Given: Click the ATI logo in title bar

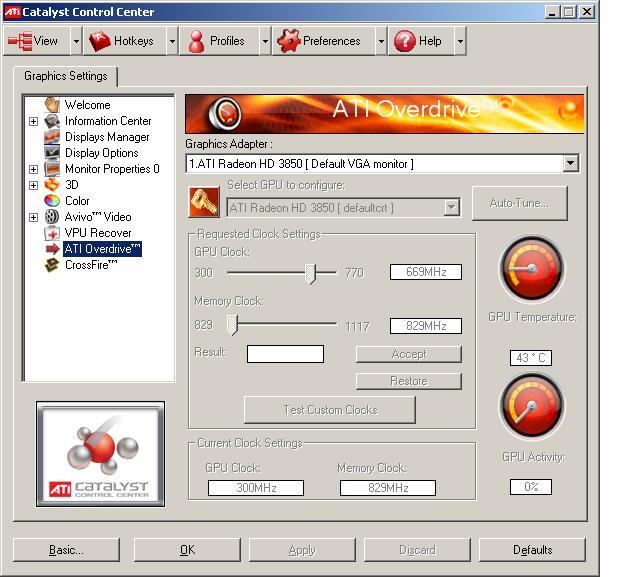Looking at the screenshot, I should click(x=12, y=11).
